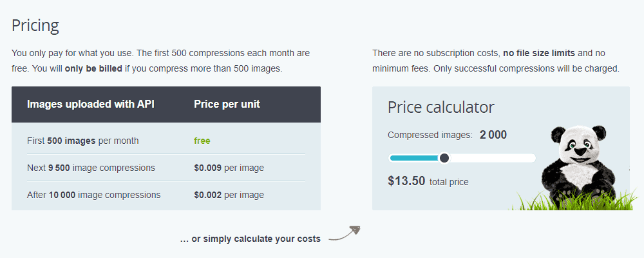Click the price calculator slider handle

(444, 158)
